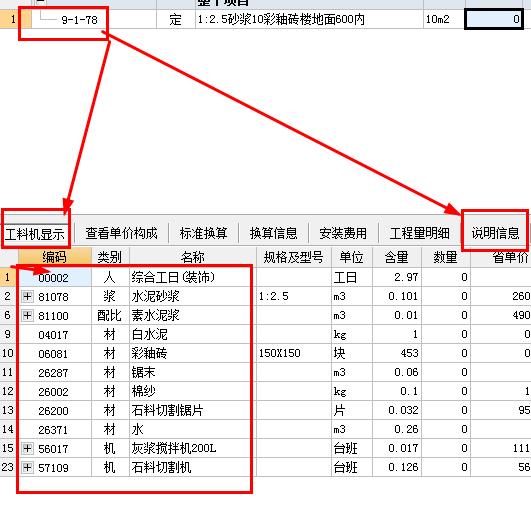
Task: Click the 工日 unit cell
Action: pos(352,278)
